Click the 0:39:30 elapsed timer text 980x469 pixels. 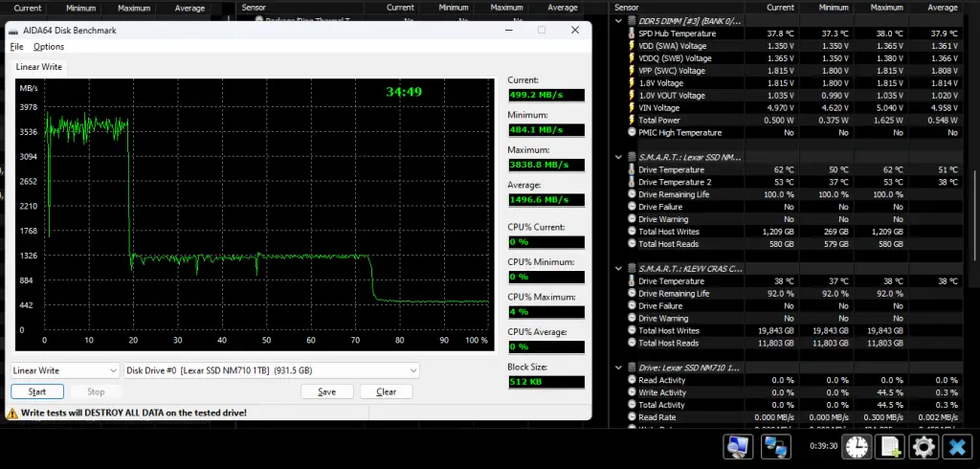tap(824, 446)
